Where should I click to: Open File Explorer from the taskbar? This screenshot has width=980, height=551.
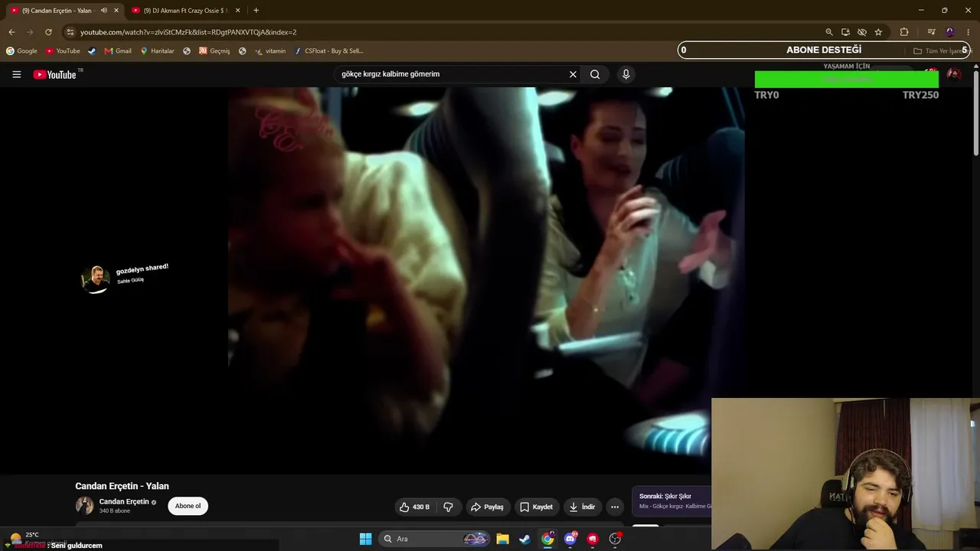pos(502,539)
